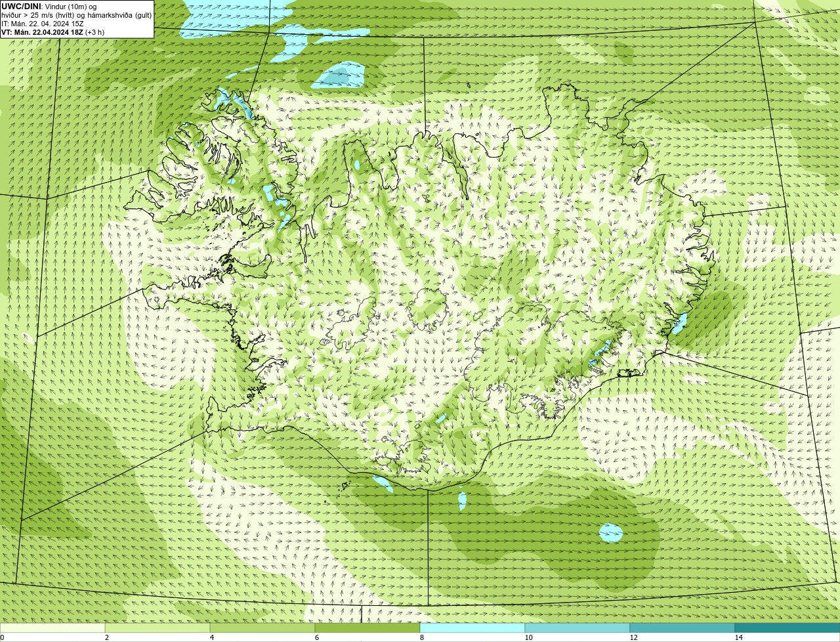Click the "10" label under the color scale
The image size is (840, 642).
click(528, 637)
